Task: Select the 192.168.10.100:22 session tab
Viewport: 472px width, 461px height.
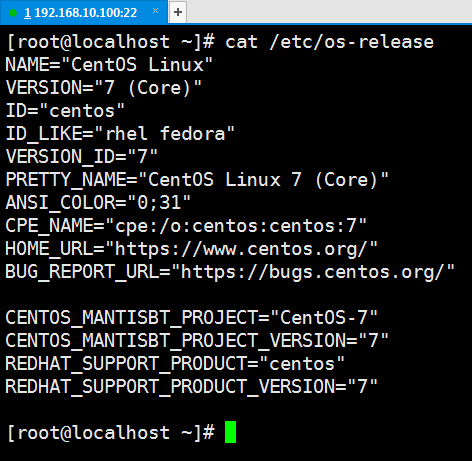Action: coord(83,12)
